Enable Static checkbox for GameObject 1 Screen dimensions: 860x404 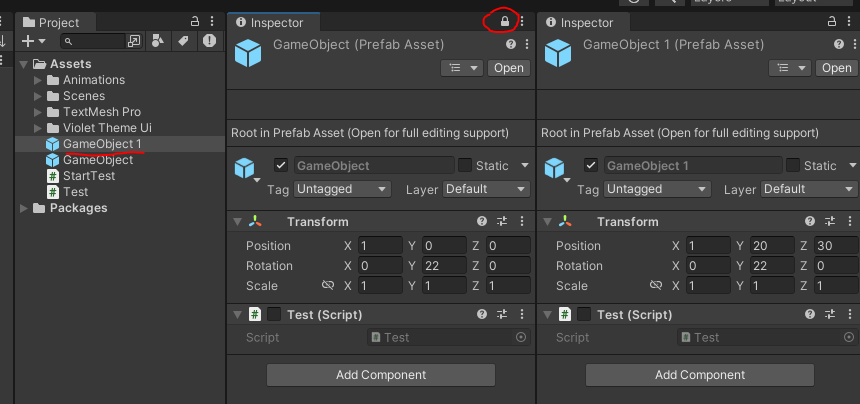(793, 166)
